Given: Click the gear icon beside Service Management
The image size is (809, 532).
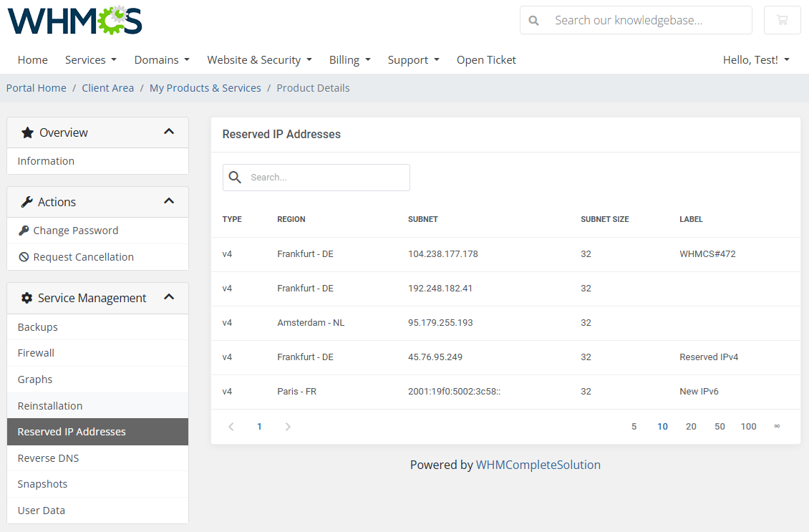Looking at the screenshot, I should (x=28, y=298).
